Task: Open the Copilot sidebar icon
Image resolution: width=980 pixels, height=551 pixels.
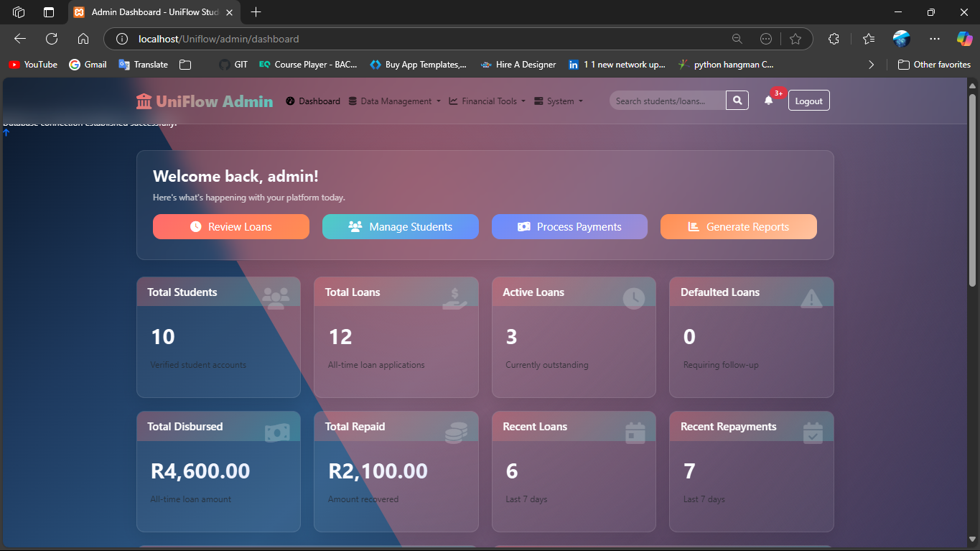Action: pyautogui.click(x=964, y=39)
